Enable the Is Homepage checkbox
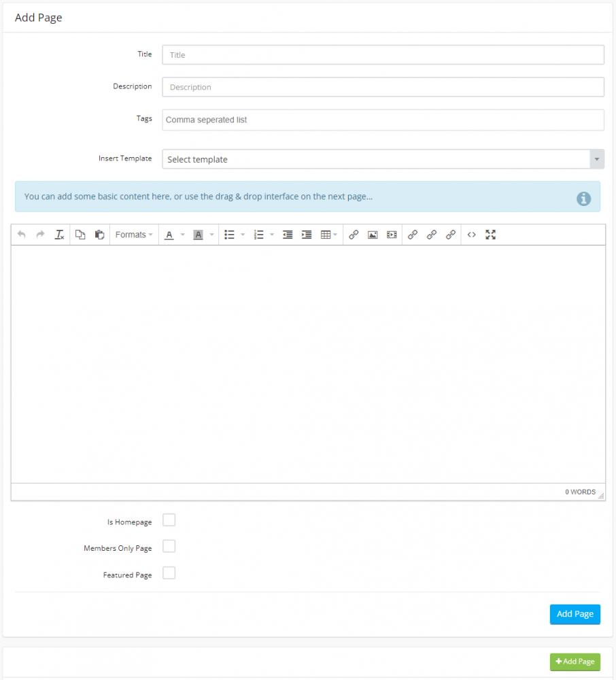The height and width of the screenshot is (680, 616). (x=169, y=520)
